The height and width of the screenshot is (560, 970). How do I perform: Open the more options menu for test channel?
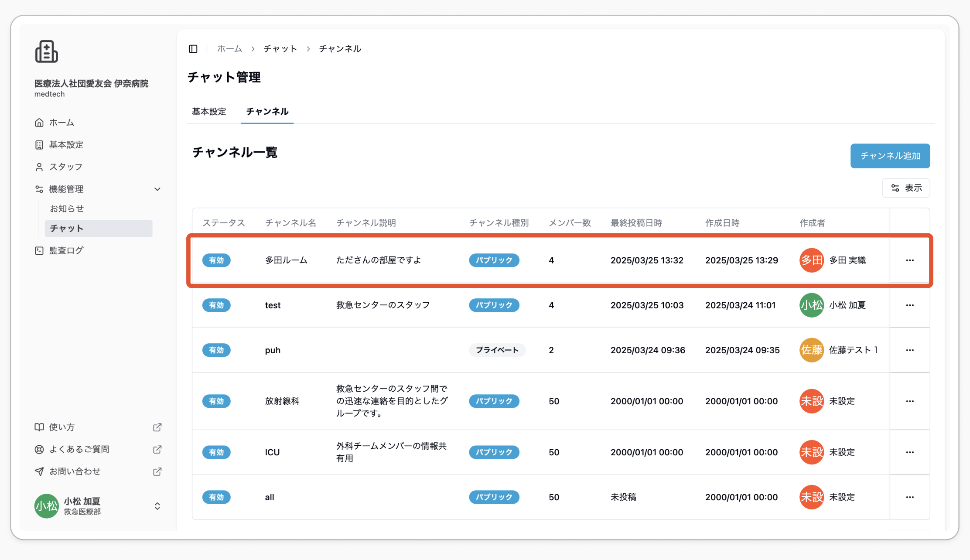910,305
